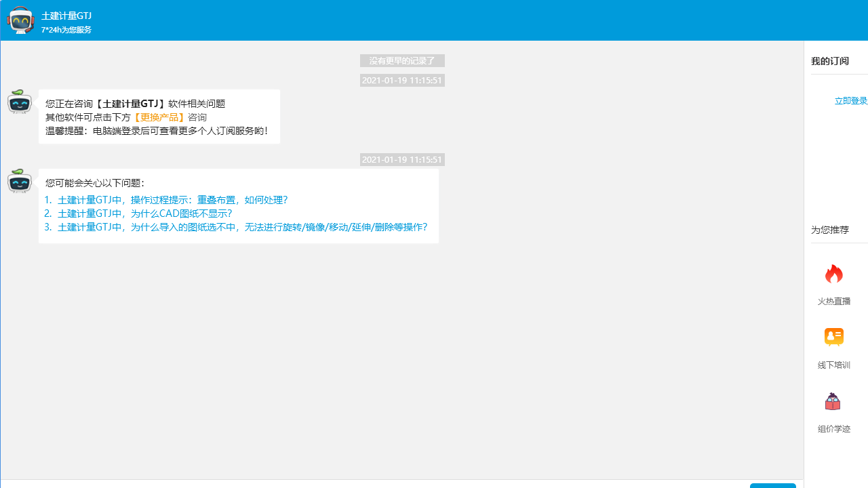The image size is (868, 488).
Task: Click the orange 更换产品 option
Action: pyautogui.click(x=159, y=117)
